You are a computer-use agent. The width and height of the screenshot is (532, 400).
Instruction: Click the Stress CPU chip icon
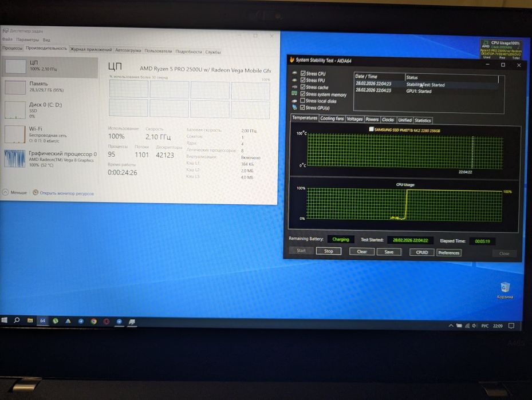click(294, 73)
